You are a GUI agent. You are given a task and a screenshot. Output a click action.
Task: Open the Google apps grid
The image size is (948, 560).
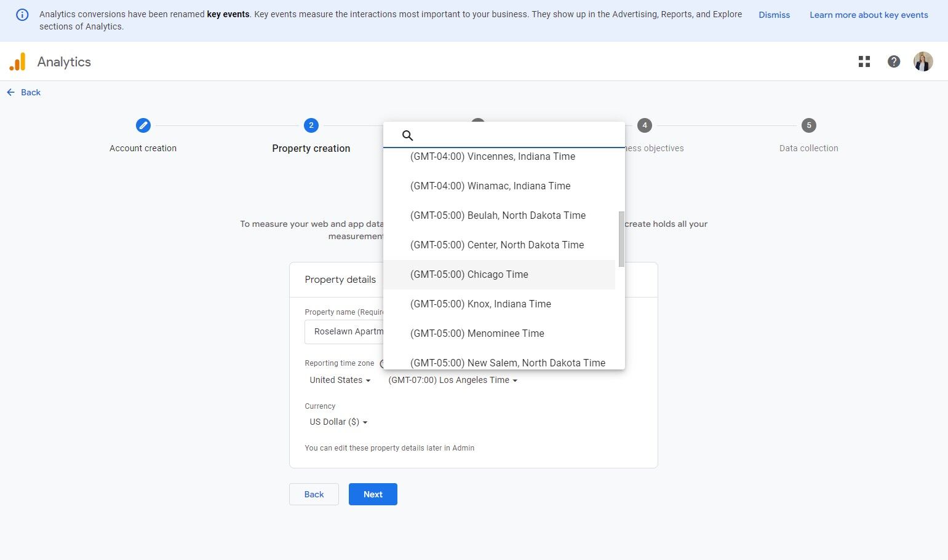(864, 61)
